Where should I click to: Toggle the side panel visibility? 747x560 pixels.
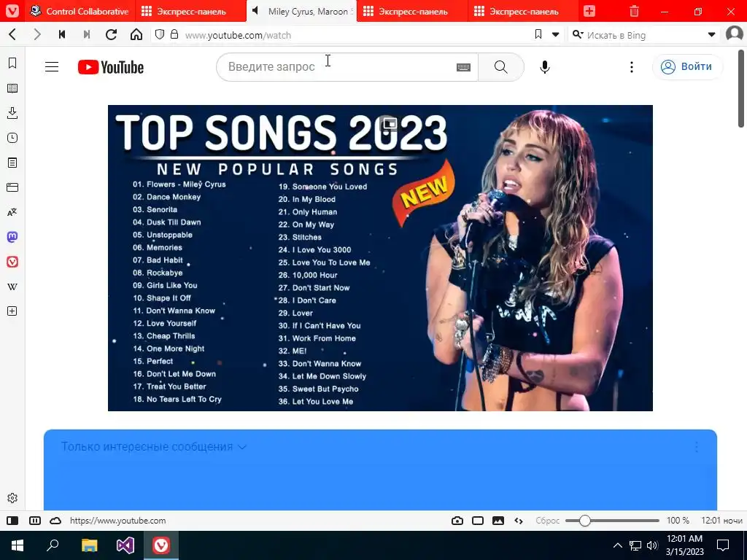pos(12,521)
